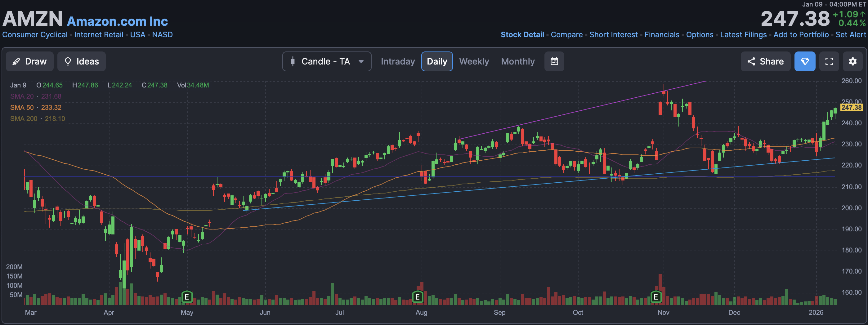Click the Sep label on time axis
This screenshot has height=325, width=868.
[499, 313]
